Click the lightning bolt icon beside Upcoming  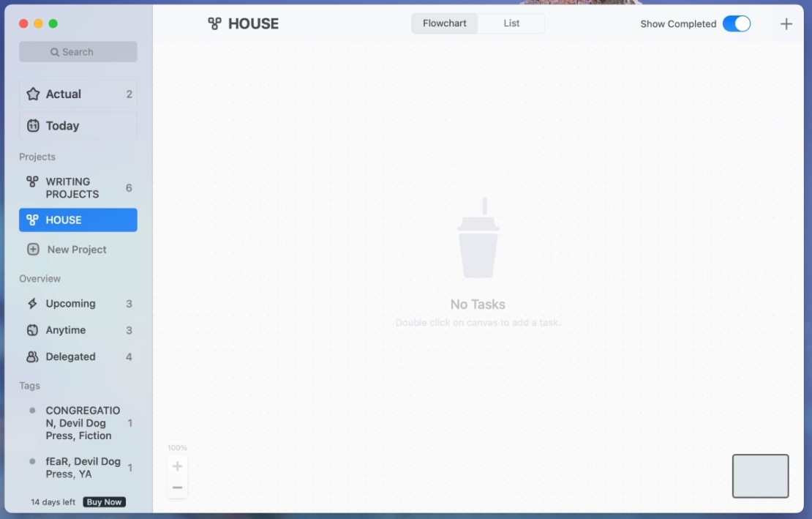pyautogui.click(x=33, y=303)
